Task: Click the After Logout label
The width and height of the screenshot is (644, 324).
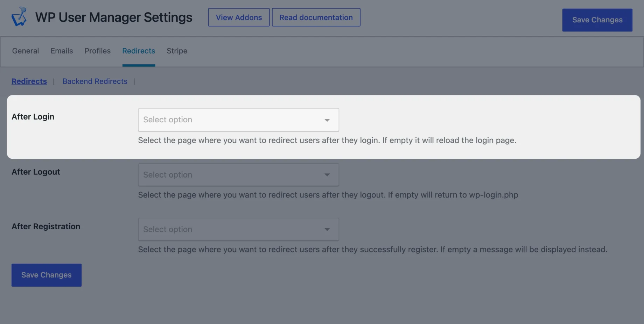Action: (x=36, y=172)
